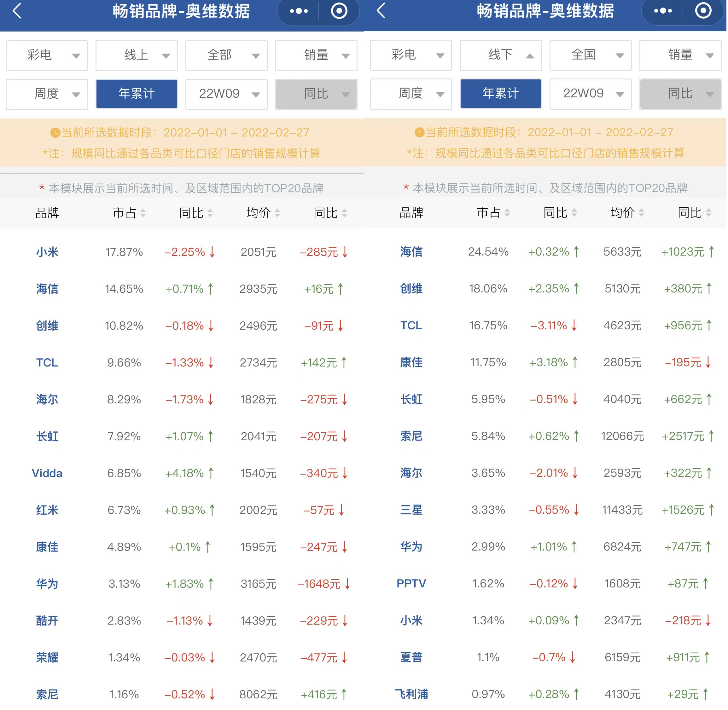Image resolution: width=728 pixels, height=710 pixels.
Task: Sort right table by market share 同比
Action: coord(561,213)
